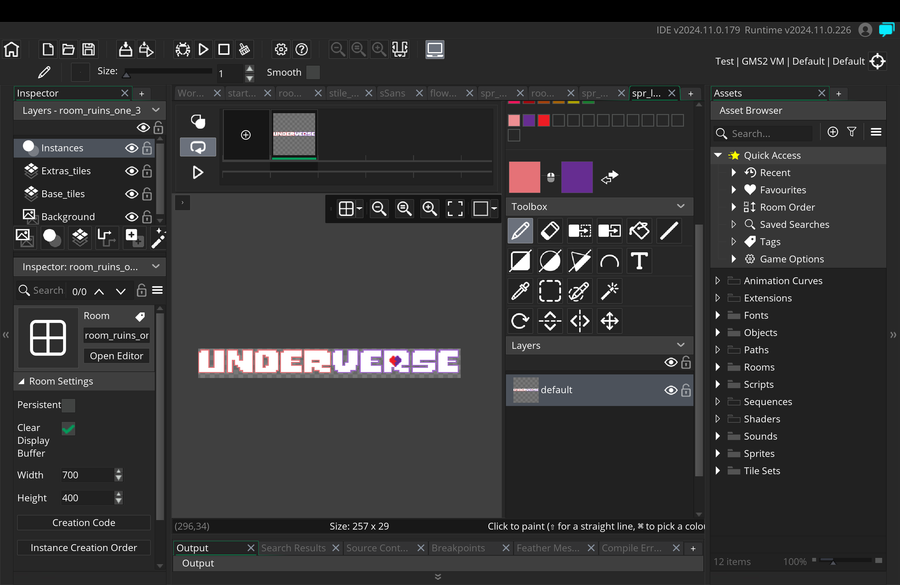Mirror the image horizontally

(x=580, y=321)
